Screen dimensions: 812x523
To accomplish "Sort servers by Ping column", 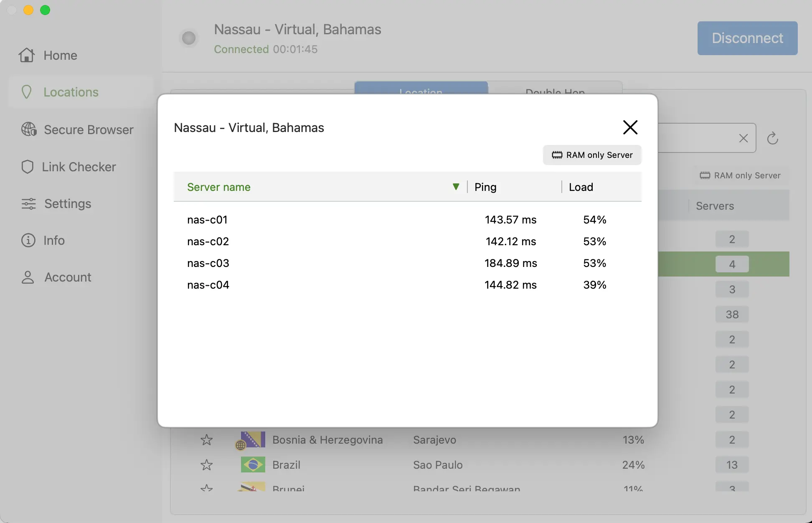I will pos(485,187).
